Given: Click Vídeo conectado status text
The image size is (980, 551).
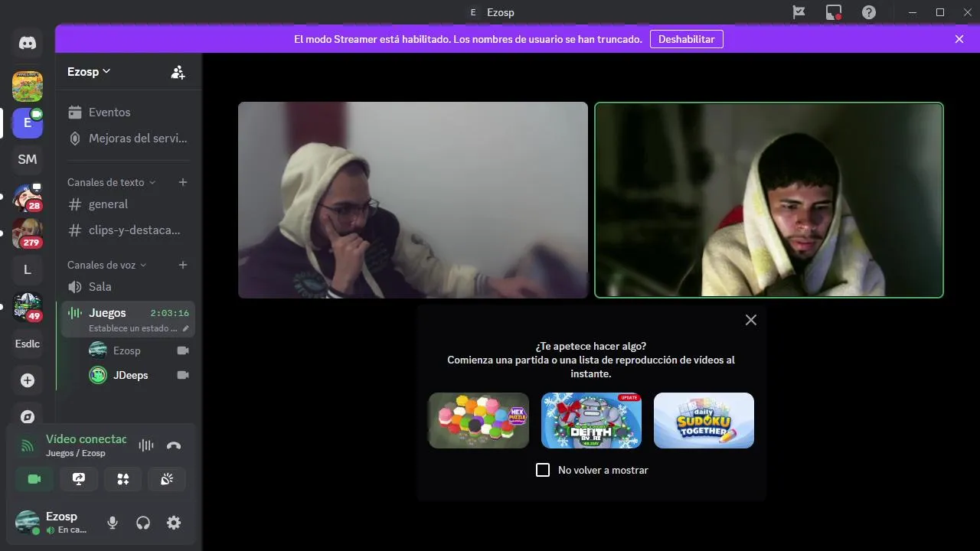Looking at the screenshot, I should [86, 439].
